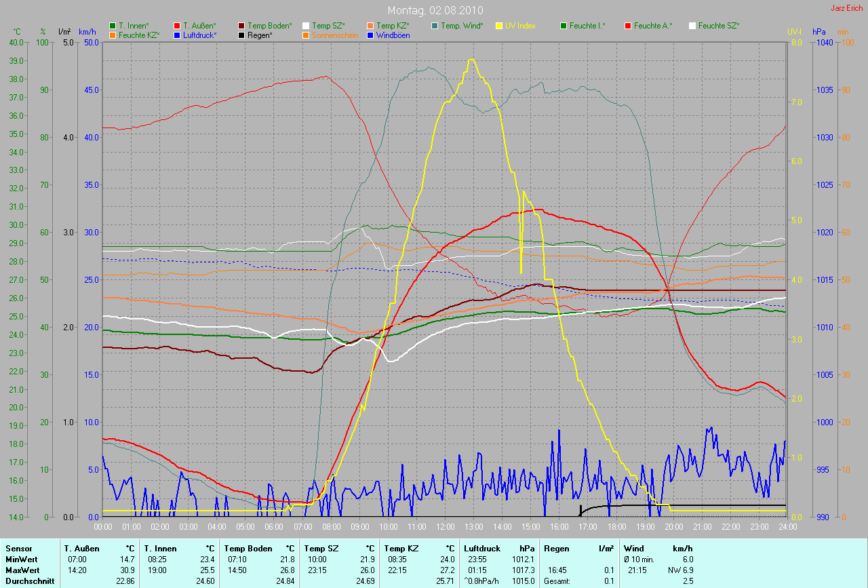Click the Regen black legend square
The width and height of the screenshot is (868, 588).
(241, 35)
